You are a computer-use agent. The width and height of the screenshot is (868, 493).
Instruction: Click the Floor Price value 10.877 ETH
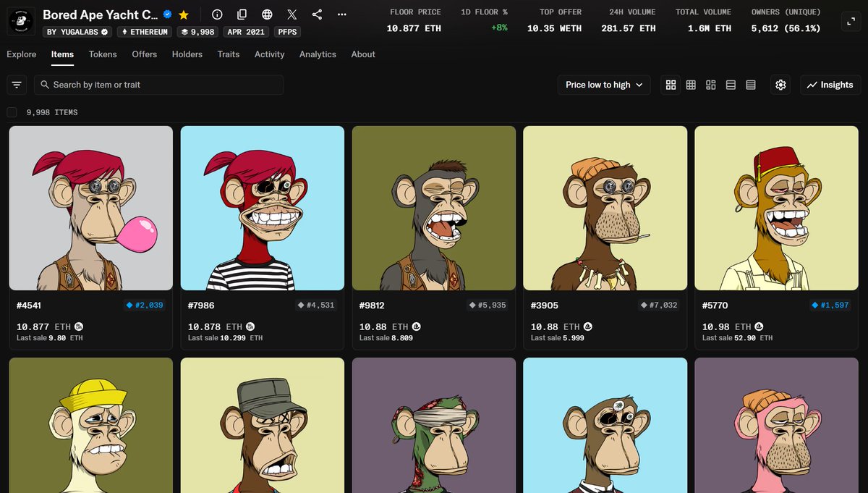(415, 28)
